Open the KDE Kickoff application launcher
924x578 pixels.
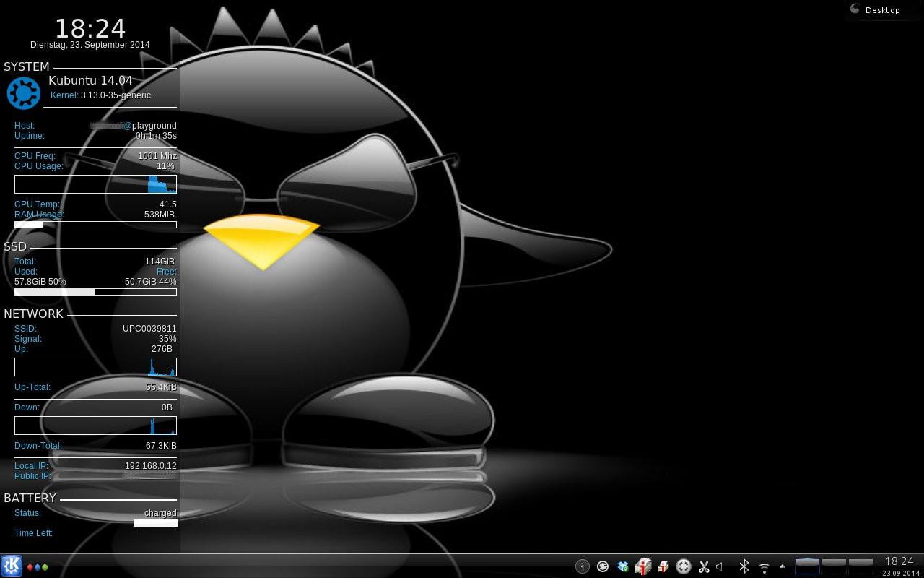point(12,566)
